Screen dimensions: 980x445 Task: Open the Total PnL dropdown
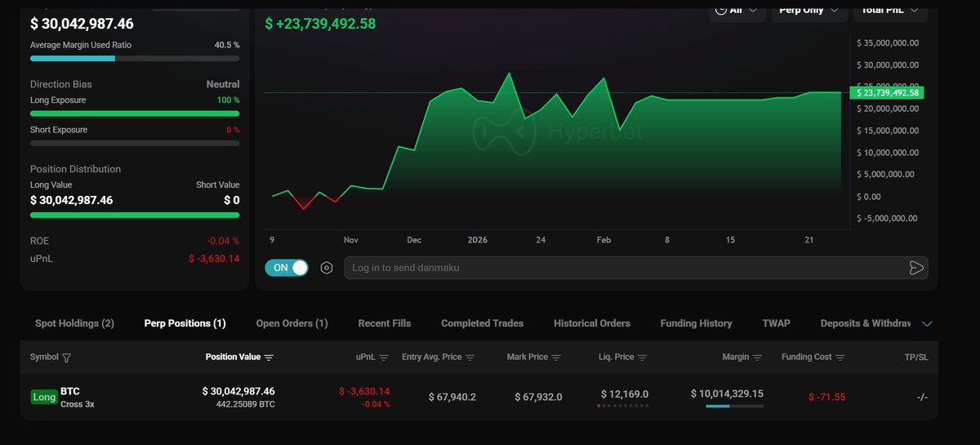pyautogui.click(x=890, y=10)
